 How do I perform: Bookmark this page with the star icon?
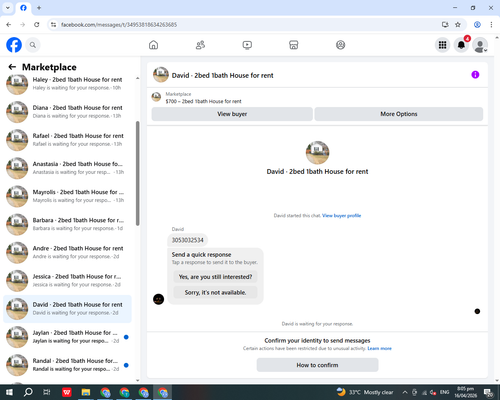(x=458, y=25)
